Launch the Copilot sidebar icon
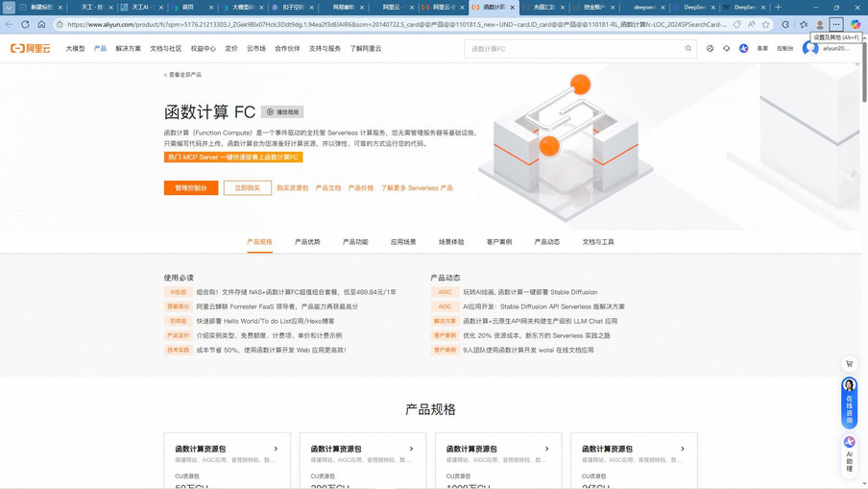 (856, 24)
